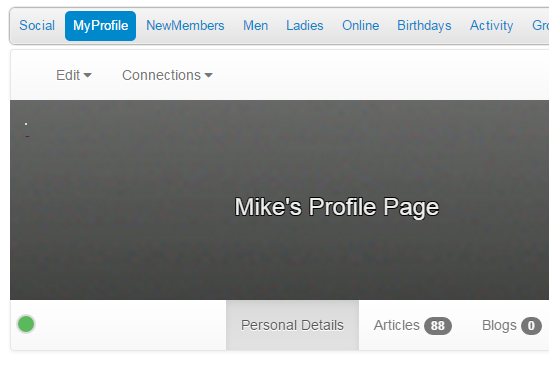This screenshot has height=368, width=549.
Task: Open the Birthdays page
Action: click(424, 26)
